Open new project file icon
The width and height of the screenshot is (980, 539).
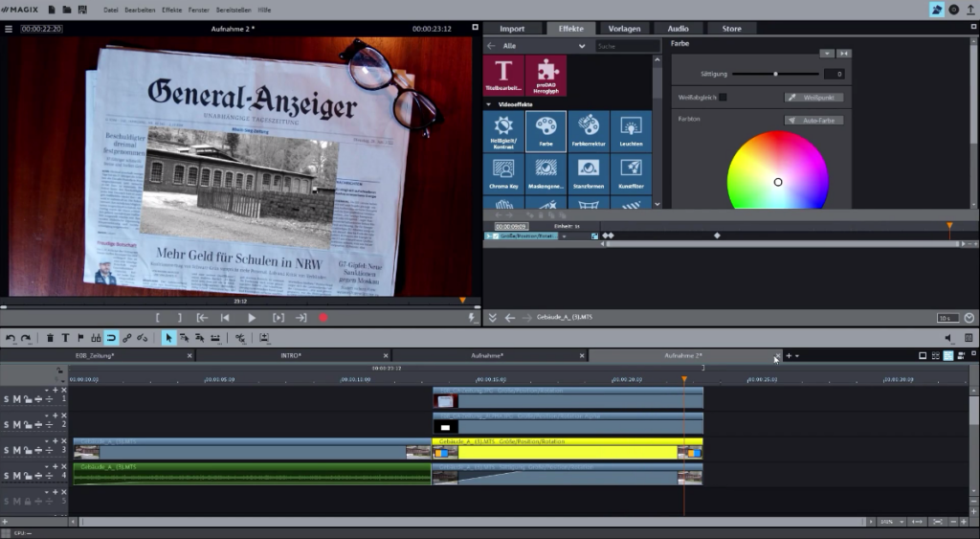(x=52, y=10)
